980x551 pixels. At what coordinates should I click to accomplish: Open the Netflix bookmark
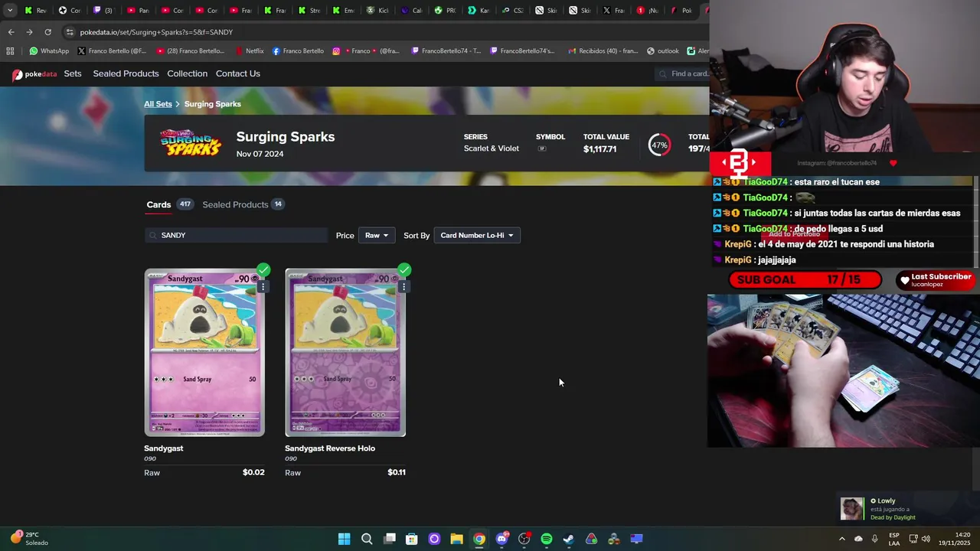[249, 51]
